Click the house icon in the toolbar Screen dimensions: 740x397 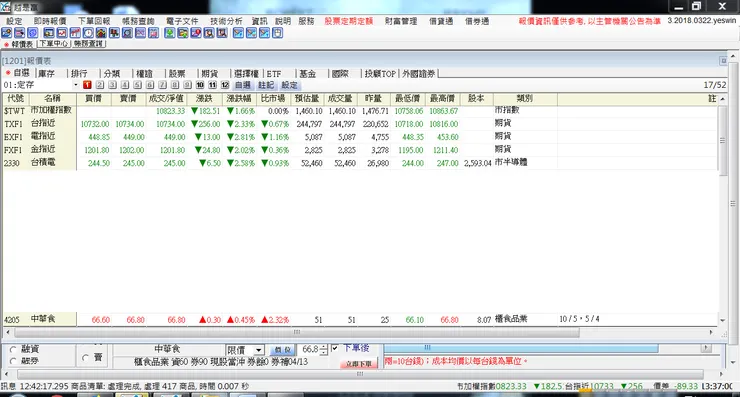(101, 33)
